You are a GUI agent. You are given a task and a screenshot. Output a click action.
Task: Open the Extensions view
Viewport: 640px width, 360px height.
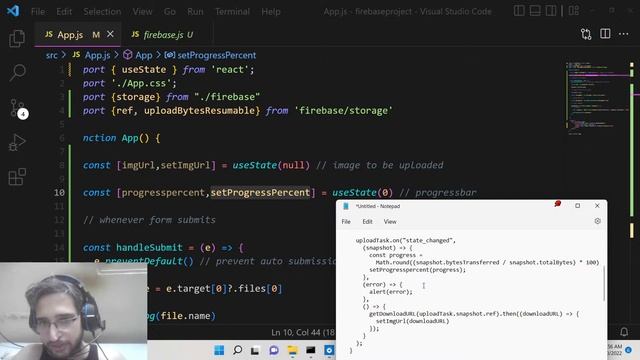17,177
